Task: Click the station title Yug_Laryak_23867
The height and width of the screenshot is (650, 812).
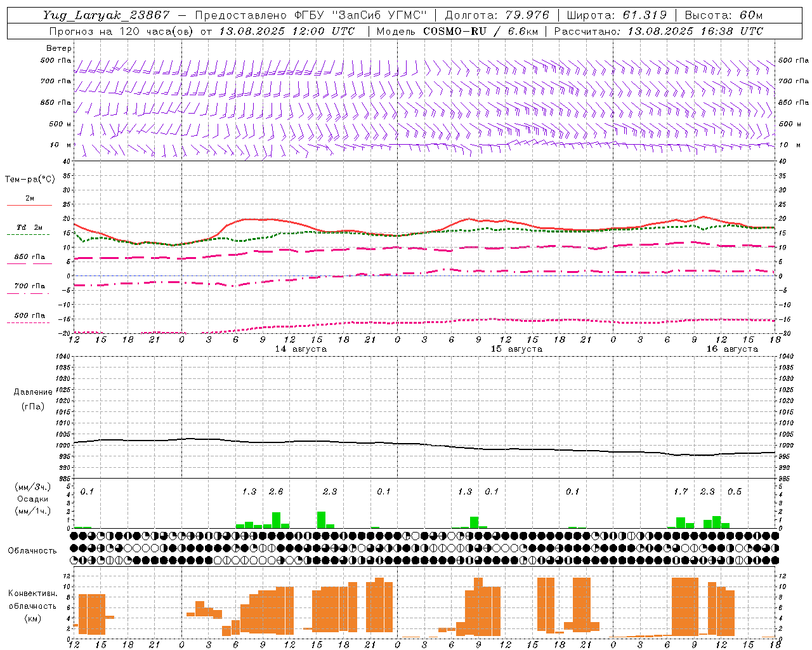Action: tap(107, 15)
